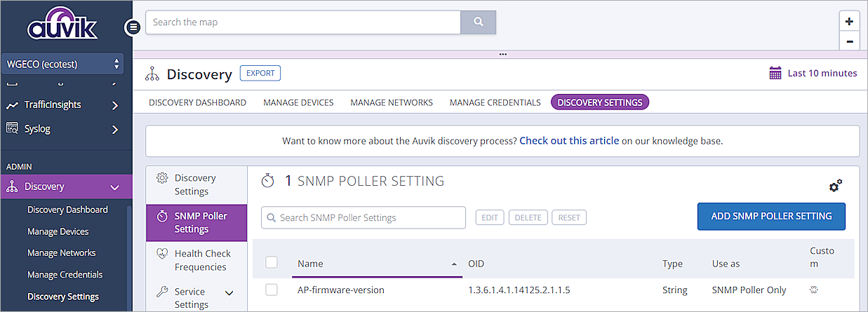Open Manage Devices in the sidebar
This screenshot has width=868, height=312.
click(58, 231)
